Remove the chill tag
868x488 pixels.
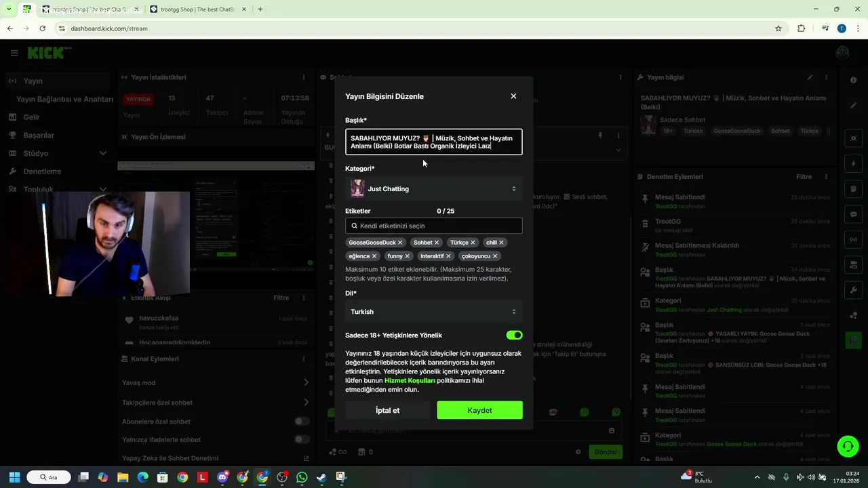click(502, 243)
